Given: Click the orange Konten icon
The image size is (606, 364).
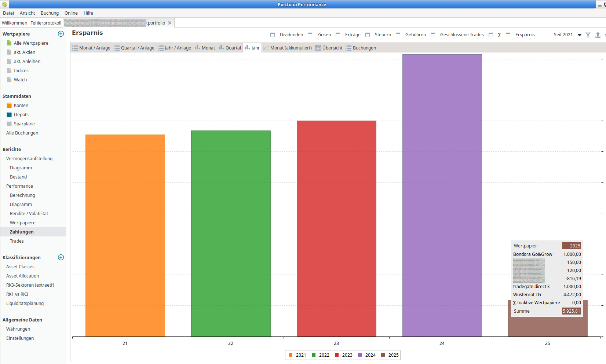Looking at the screenshot, I should (9, 105).
